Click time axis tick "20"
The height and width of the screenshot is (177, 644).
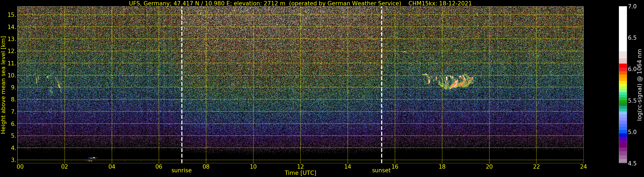tap(489, 167)
